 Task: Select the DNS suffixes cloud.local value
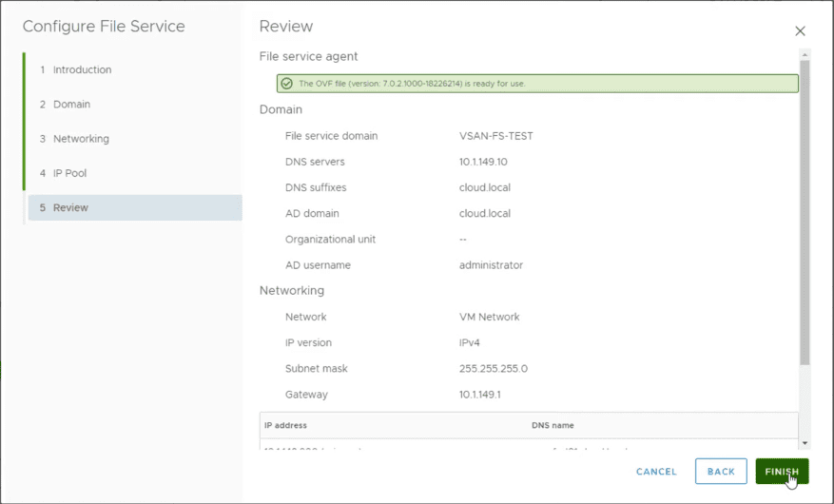tap(485, 187)
